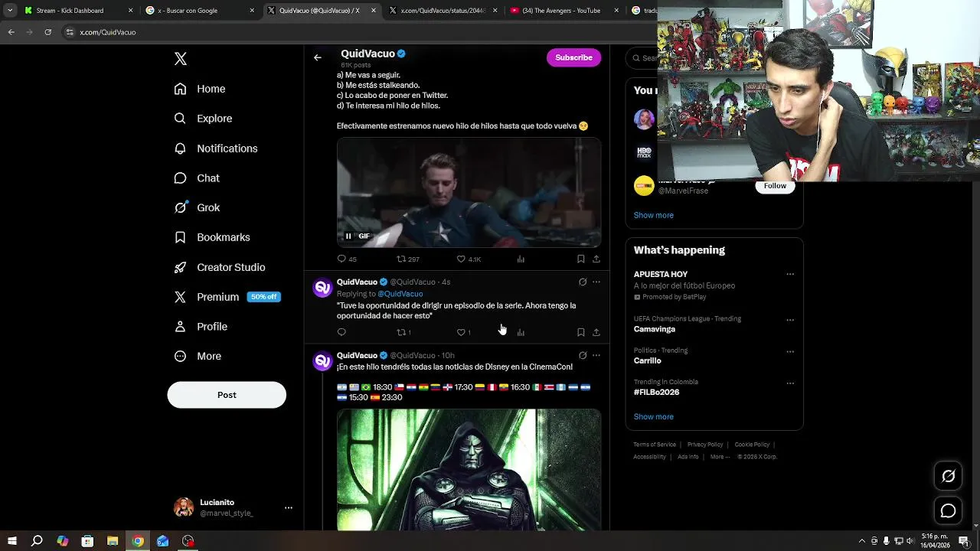Expand the footer More menu
Image resolution: width=980 pixels, height=551 pixels.
click(720, 457)
